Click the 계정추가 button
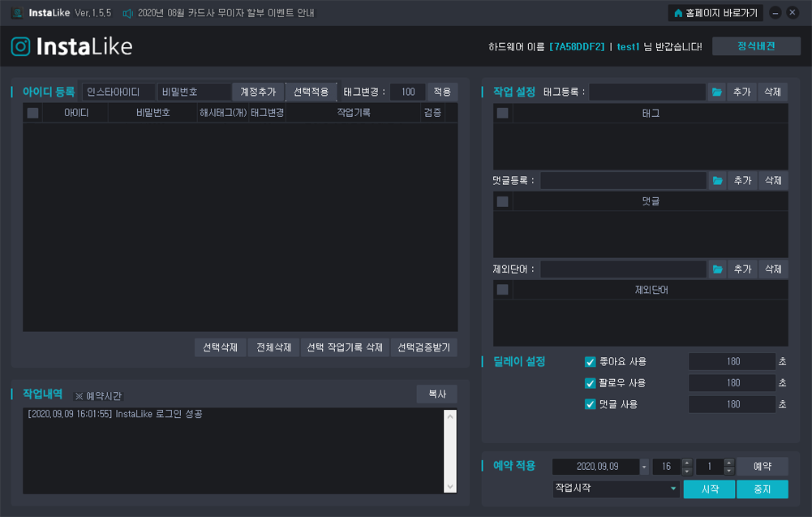Screen dimensions: 812x517 (258, 92)
